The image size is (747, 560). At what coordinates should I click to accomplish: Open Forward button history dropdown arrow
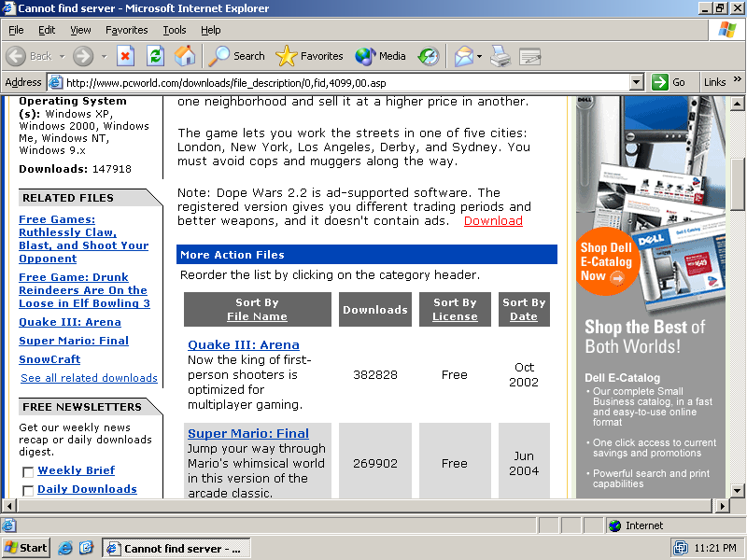click(x=104, y=56)
